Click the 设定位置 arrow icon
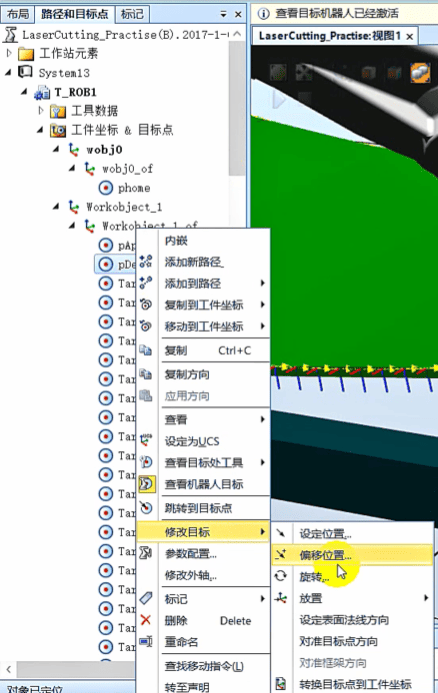 (281, 533)
